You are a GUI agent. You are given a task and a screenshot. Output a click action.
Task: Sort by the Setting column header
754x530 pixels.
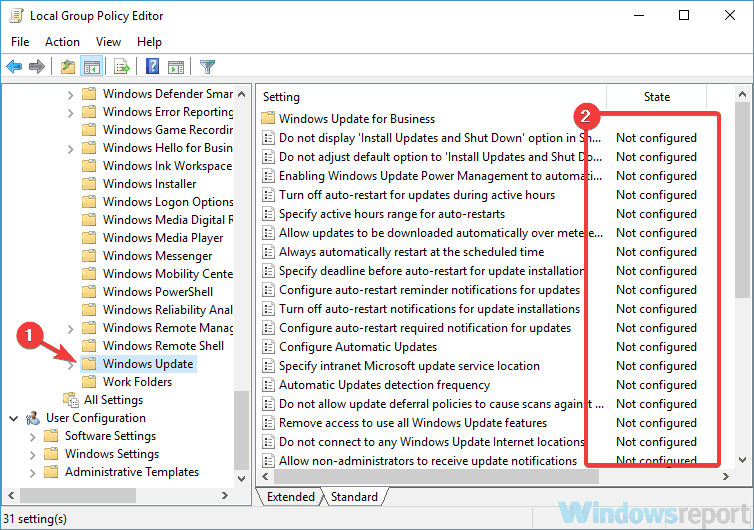[x=432, y=97]
